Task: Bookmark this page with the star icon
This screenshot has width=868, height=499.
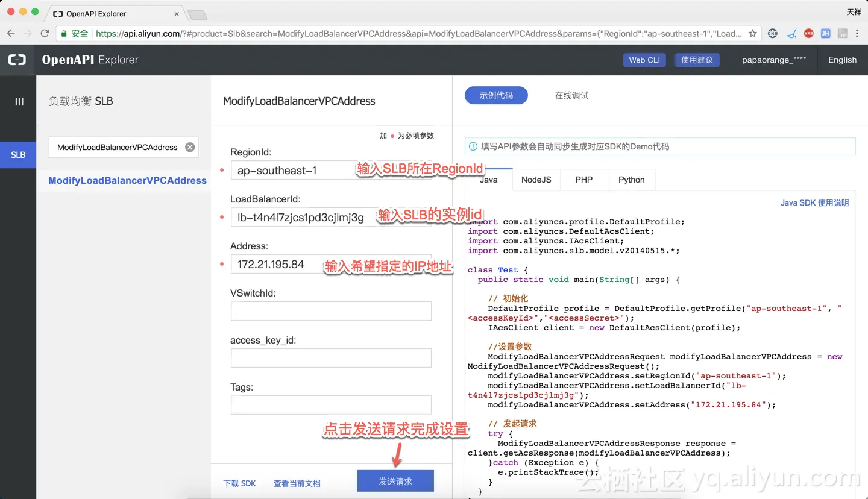Action: [753, 34]
